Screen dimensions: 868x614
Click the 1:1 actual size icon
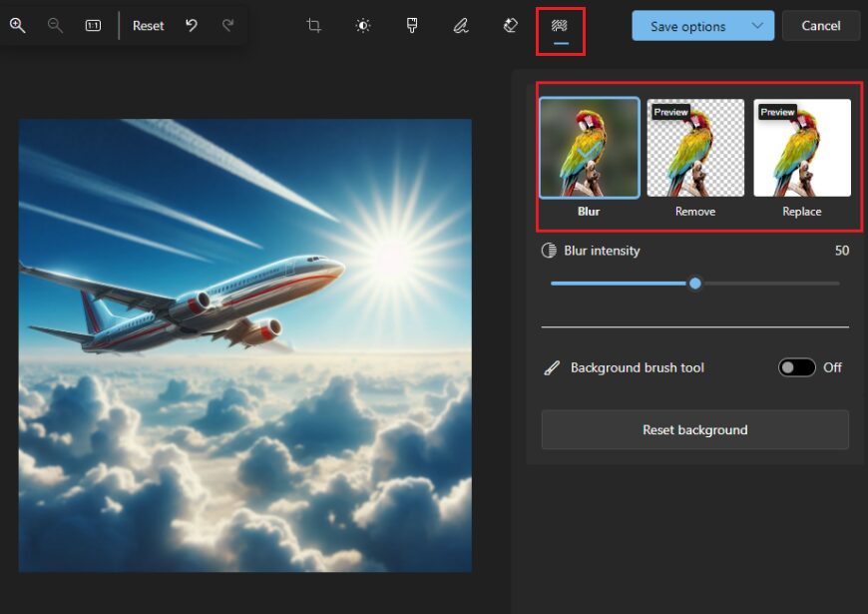tap(93, 26)
